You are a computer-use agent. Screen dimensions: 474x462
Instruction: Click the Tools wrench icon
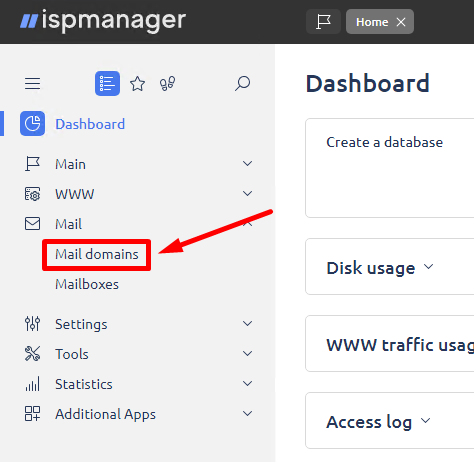[32, 354]
